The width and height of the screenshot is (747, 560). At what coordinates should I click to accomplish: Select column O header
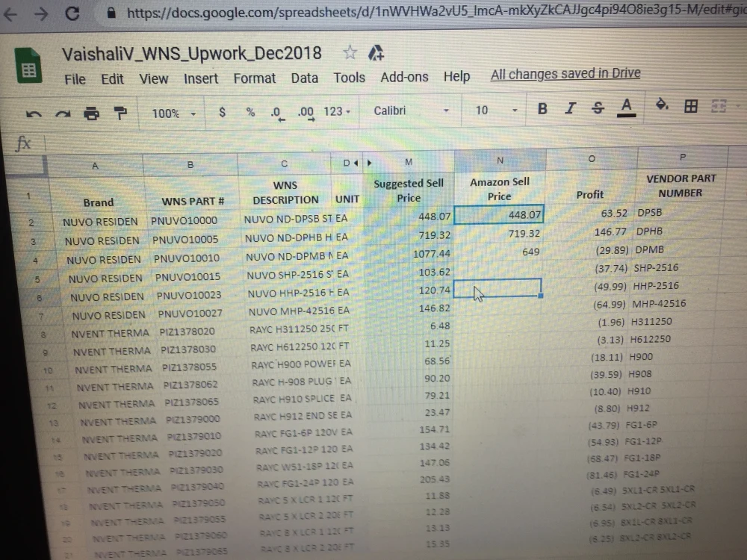tap(591, 158)
